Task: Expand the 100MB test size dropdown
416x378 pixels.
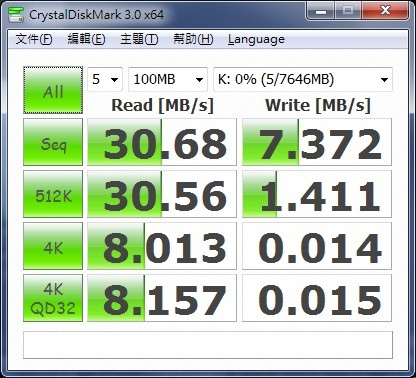Action: point(168,79)
